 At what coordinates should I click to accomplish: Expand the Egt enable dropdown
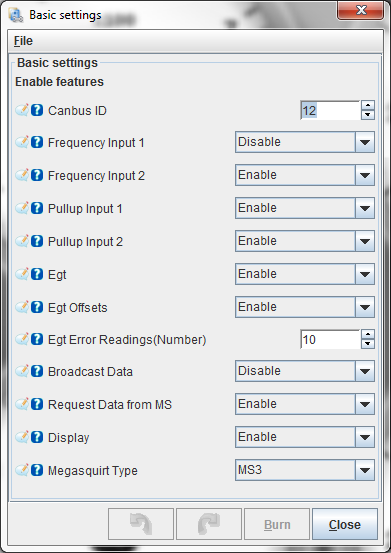click(305, 274)
